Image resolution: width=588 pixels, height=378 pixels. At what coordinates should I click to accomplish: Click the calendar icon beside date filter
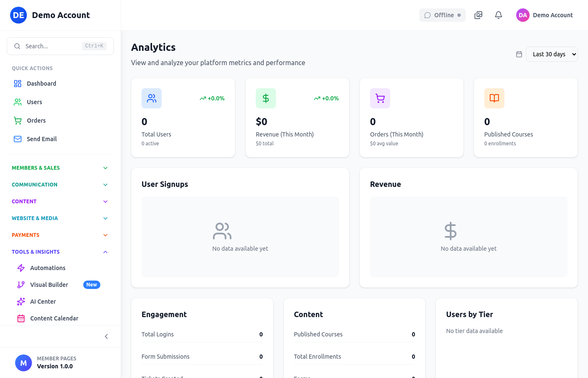(x=519, y=54)
